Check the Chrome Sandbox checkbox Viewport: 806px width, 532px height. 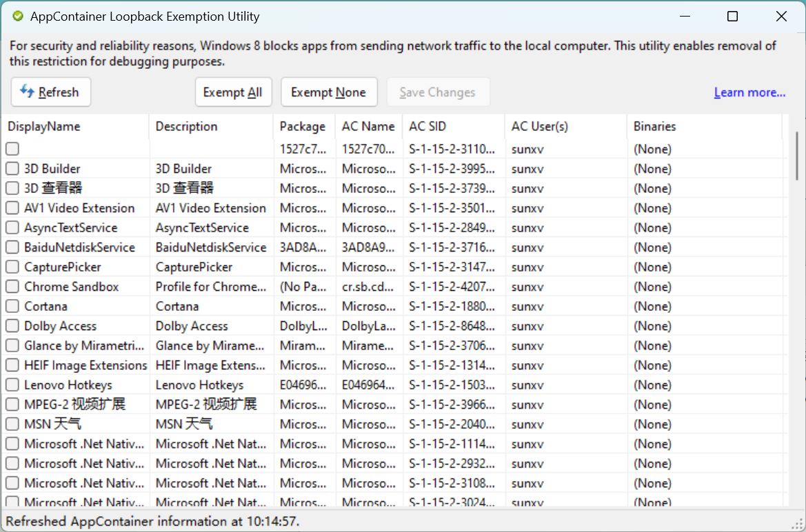(x=12, y=287)
